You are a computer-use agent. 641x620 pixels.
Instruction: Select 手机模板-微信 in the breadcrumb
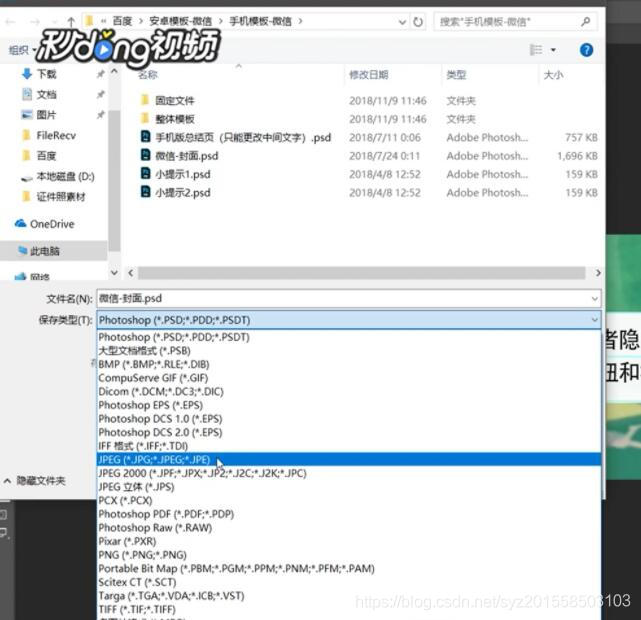click(260, 21)
